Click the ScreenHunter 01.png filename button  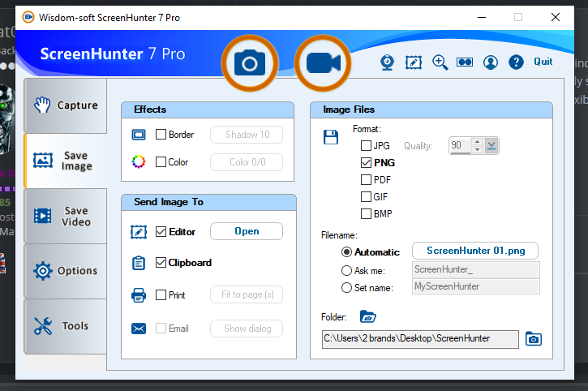point(475,251)
